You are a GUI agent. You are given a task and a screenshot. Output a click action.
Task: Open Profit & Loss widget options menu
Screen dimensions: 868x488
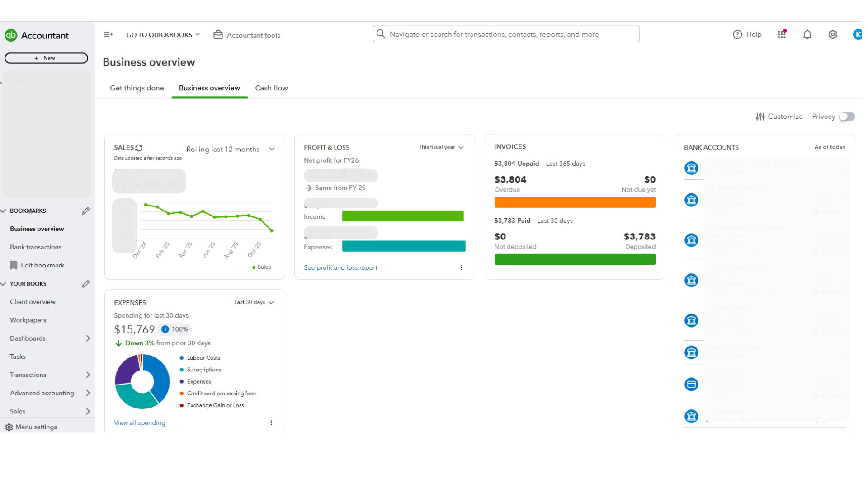(461, 267)
